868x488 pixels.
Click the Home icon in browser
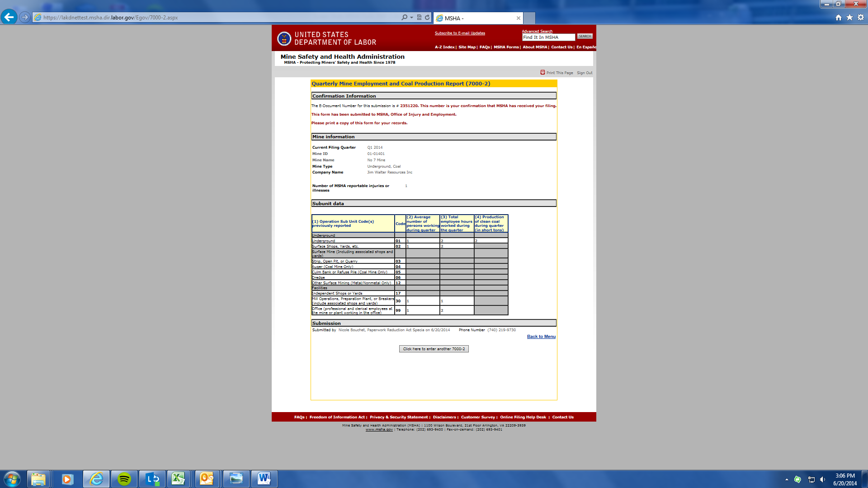pyautogui.click(x=839, y=18)
